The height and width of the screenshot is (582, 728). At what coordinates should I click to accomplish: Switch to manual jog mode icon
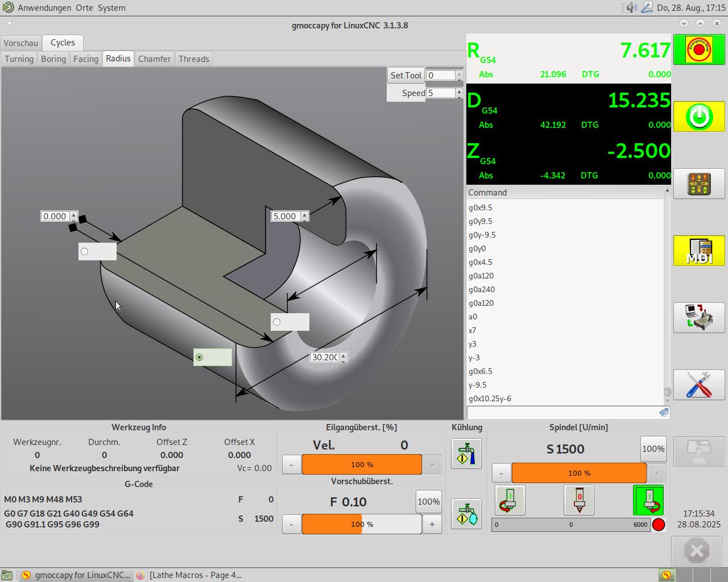[x=699, y=184]
